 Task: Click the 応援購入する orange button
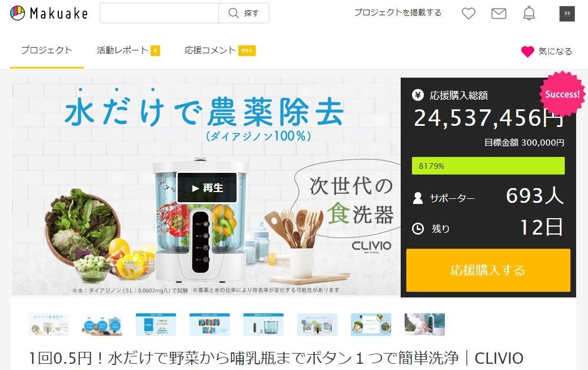click(x=488, y=270)
